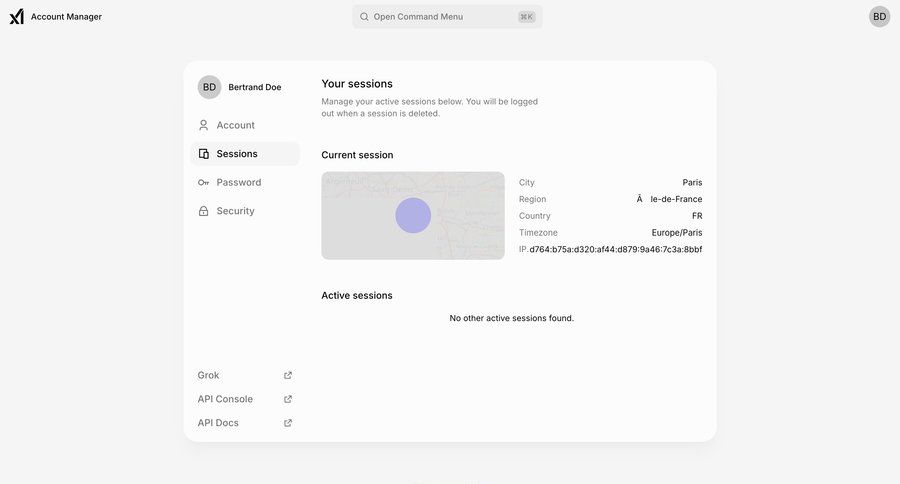
Task: Click the purple location marker on map
Action: coord(413,215)
